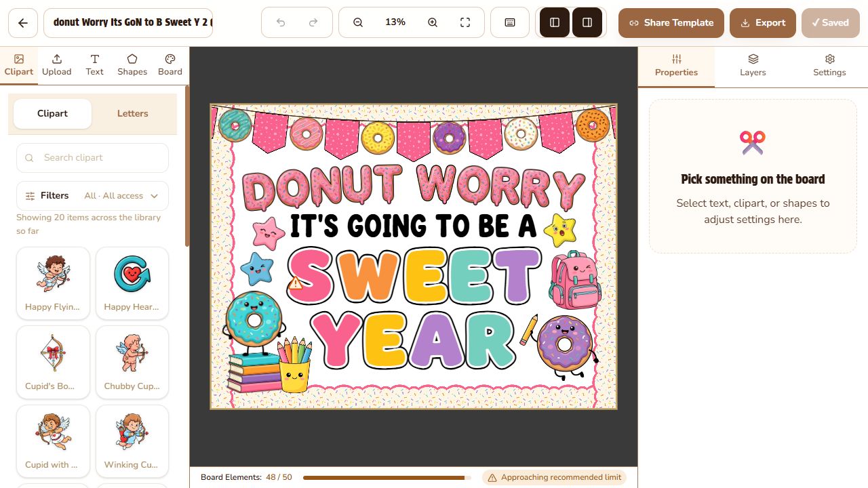Viewport: 868px width, 488px height.
Task: Switch to the Properties tab
Action: (x=676, y=66)
